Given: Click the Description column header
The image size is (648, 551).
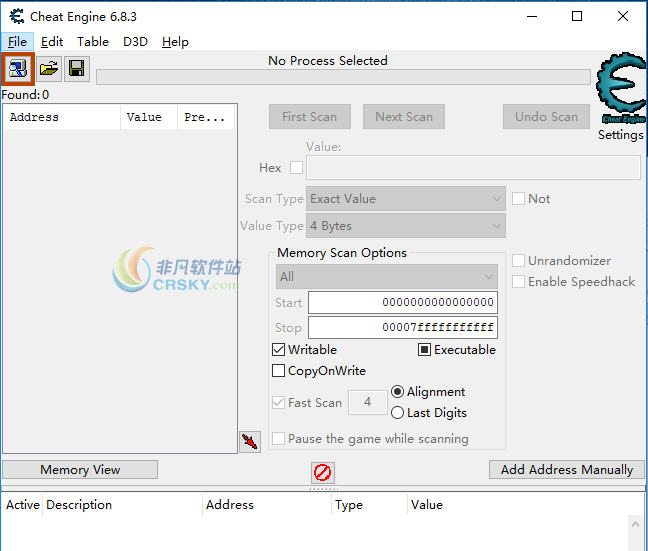Looking at the screenshot, I should pos(122,505).
